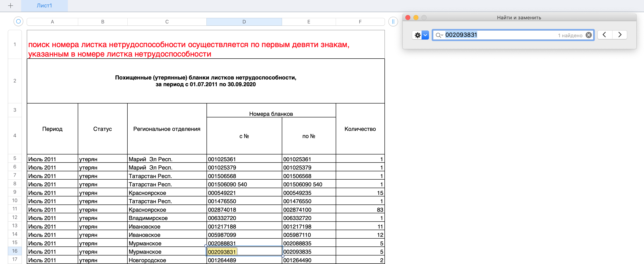This screenshot has height=264, width=644.
Task: Select row 9 header
Action: coord(15,192)
